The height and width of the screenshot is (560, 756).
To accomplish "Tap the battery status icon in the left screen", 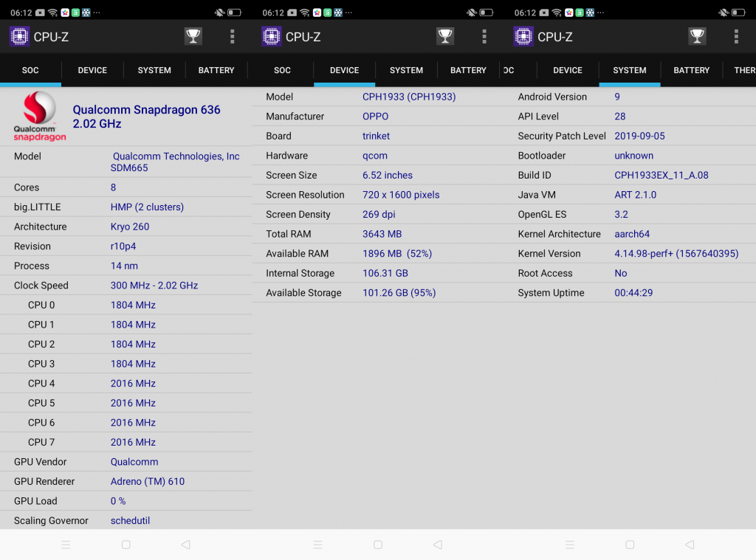I will click(x=234, y=13).
